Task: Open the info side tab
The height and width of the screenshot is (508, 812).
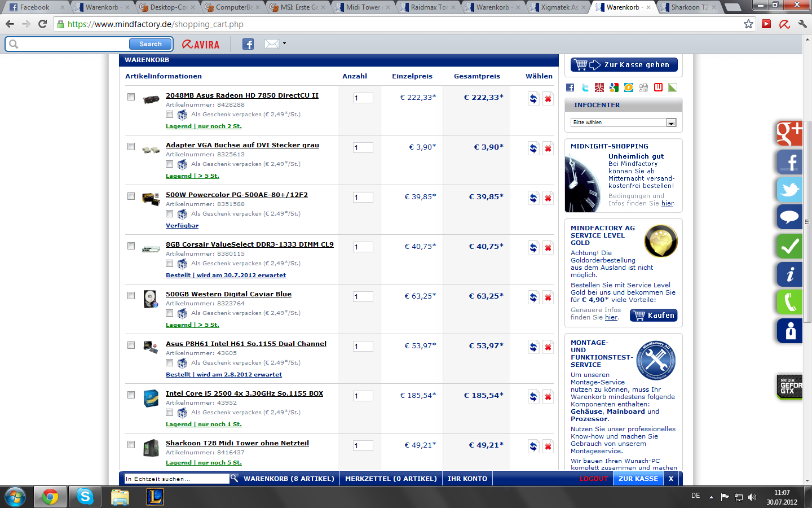Action: (x=789, y=274)
